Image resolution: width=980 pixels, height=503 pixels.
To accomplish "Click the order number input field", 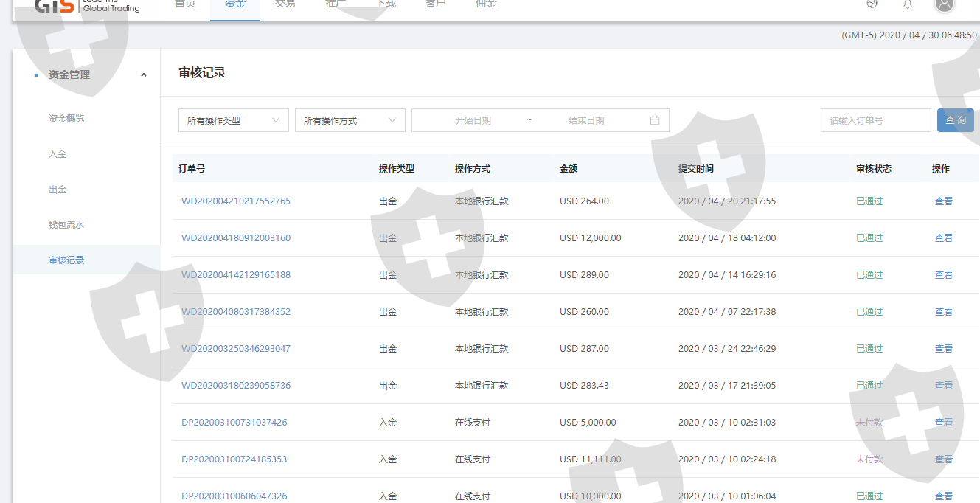I will (x=875, y=120).
